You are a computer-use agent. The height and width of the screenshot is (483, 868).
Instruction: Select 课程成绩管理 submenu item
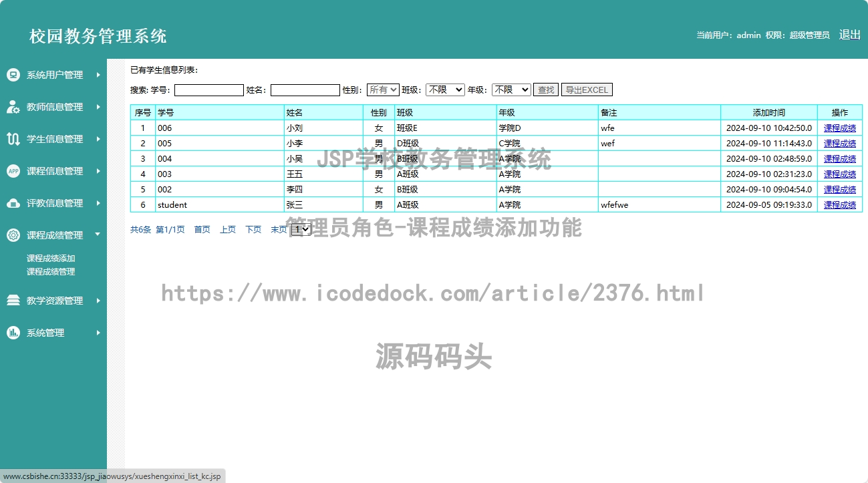click(x=51, y=272)
